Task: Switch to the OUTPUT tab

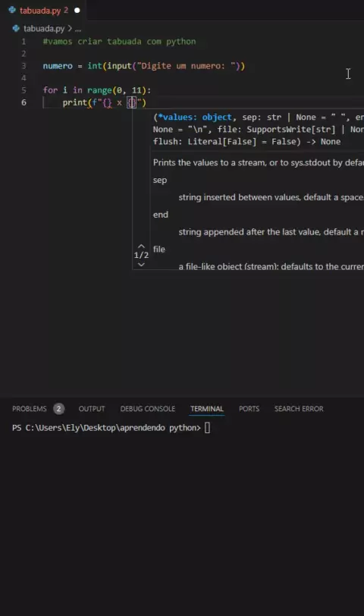Action: (92, 409)
